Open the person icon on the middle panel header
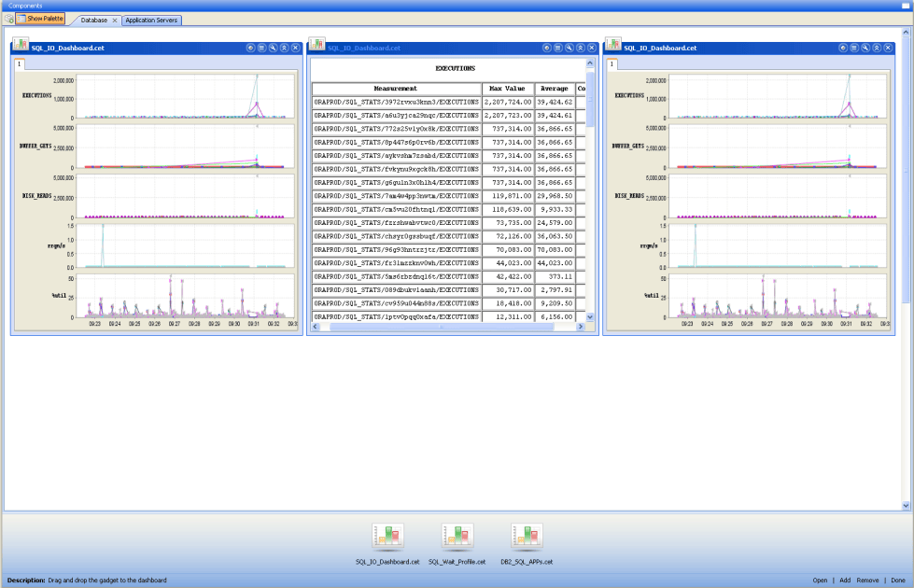914x588 pixels. (581, 48)
